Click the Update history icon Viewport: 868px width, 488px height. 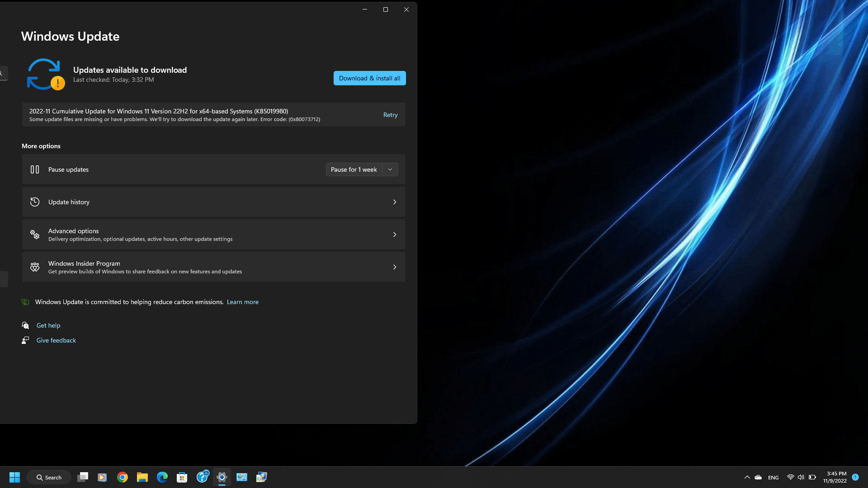[34, 202]
